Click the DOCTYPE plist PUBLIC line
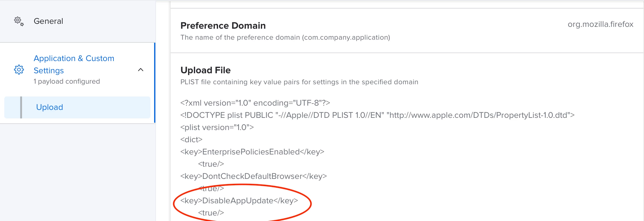This screenshot has height=221, width=644. (x=377, y=115)
